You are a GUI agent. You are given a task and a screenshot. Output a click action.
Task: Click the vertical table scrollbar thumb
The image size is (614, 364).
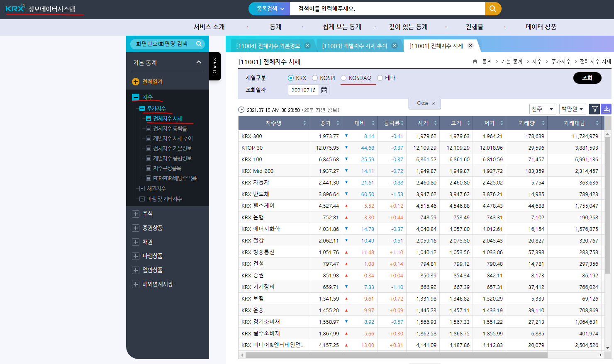click(x=607, y=205)
